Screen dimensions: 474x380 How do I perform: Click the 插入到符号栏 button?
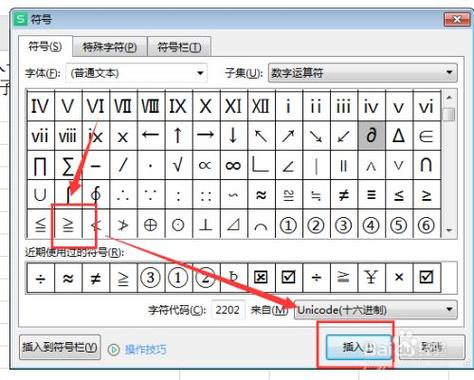pos(60,347)
